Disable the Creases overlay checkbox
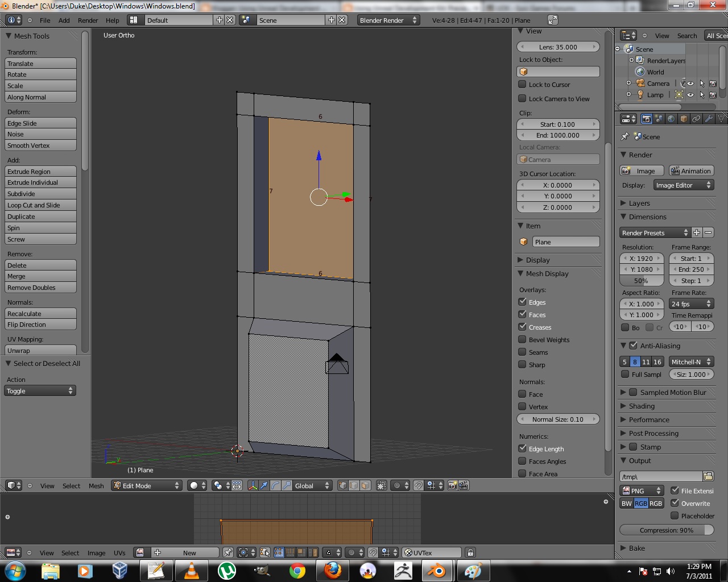 [x=522, y=327]
